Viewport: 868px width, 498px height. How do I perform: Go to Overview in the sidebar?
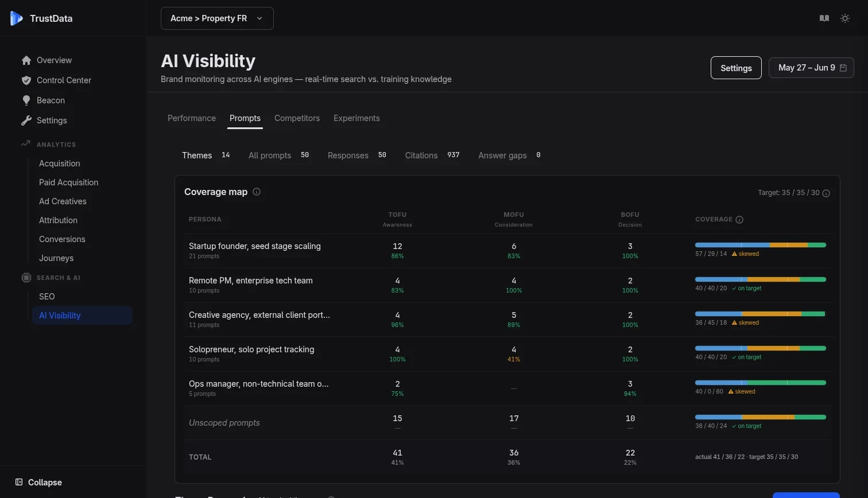(54, 60)
